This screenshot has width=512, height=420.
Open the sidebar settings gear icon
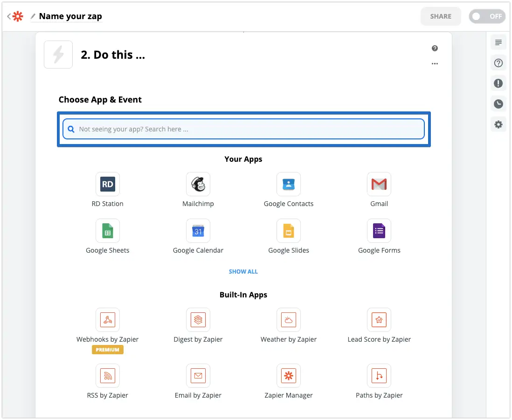pyautogui.click(x=498, y=124)
